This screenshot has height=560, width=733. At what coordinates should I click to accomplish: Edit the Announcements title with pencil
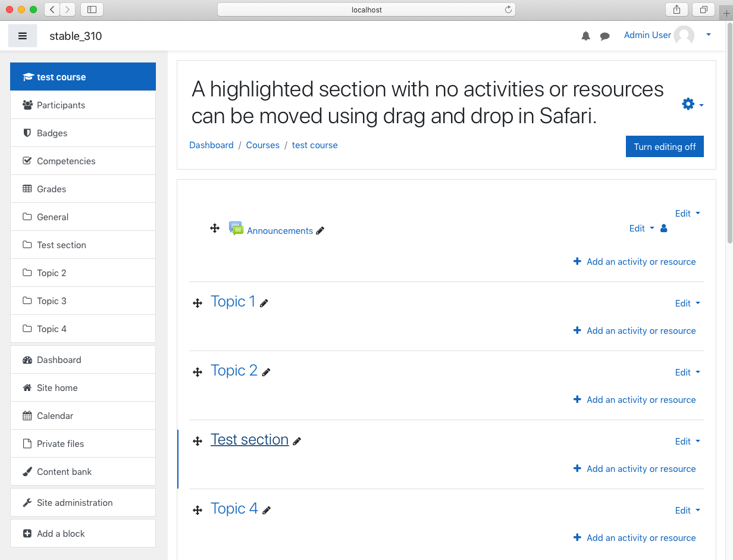click(320, 231)
